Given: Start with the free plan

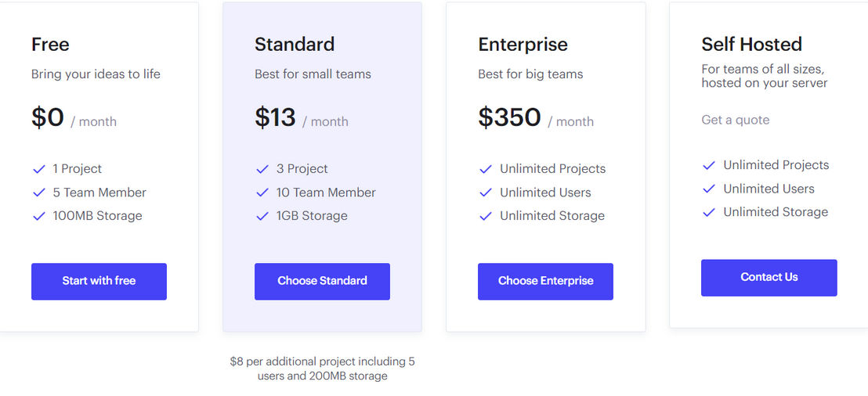Looking at the screenshot, I should click(x=99, y=282).
